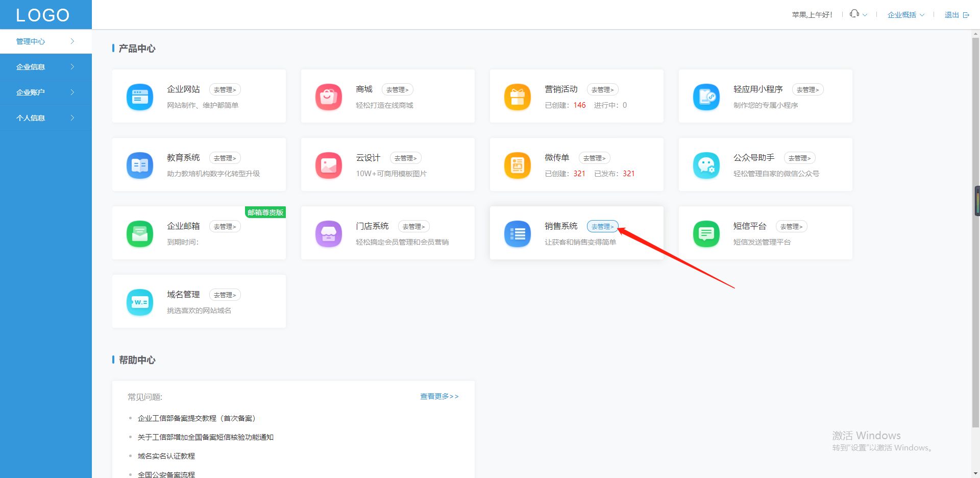Viewport: 980px width, 478px height.
Task: Click the 商城 shopping bag icon
Action: point(329,97)
